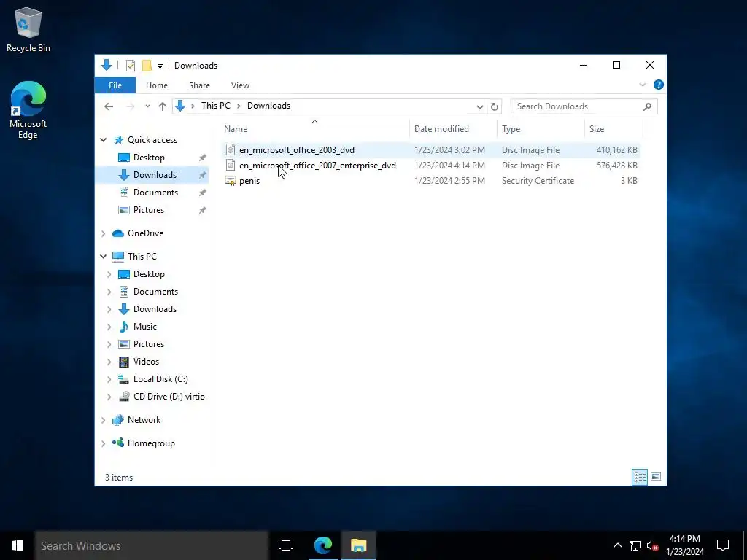Click the search magnifier icon
The image size is (747, 560).
click(647, 106)
